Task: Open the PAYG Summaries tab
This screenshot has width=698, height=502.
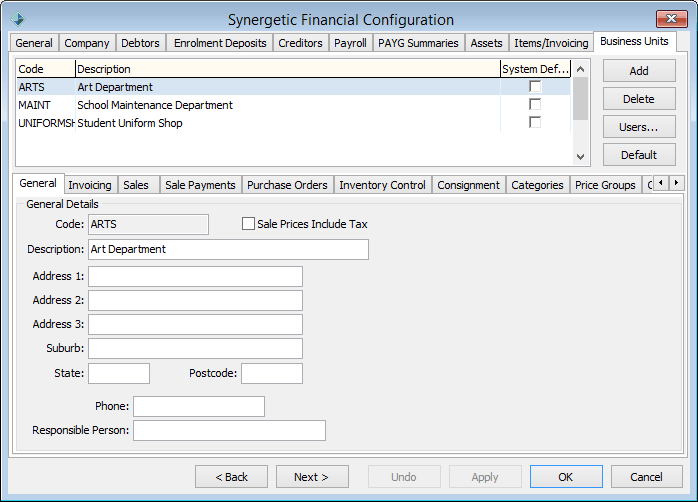Action: coord(418,43)
